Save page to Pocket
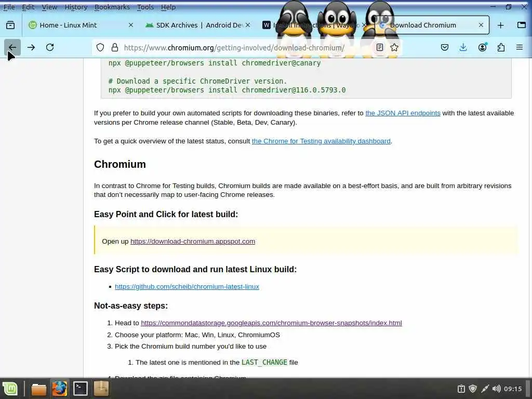This screenshot has height=399, width=532. pos(445,47)
